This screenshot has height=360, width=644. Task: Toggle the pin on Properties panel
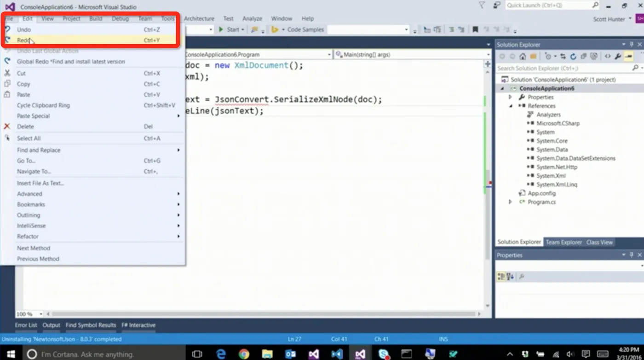632,255
